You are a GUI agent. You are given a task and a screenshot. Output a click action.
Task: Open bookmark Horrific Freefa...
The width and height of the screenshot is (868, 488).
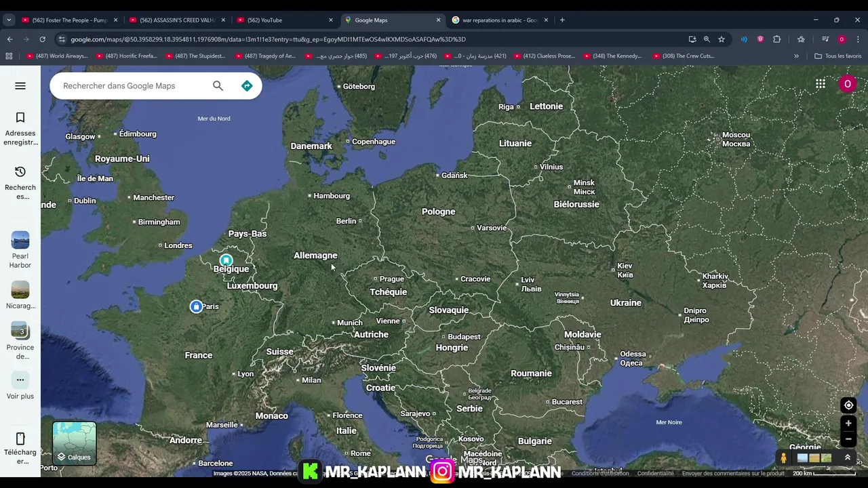(x=126, y=56)
